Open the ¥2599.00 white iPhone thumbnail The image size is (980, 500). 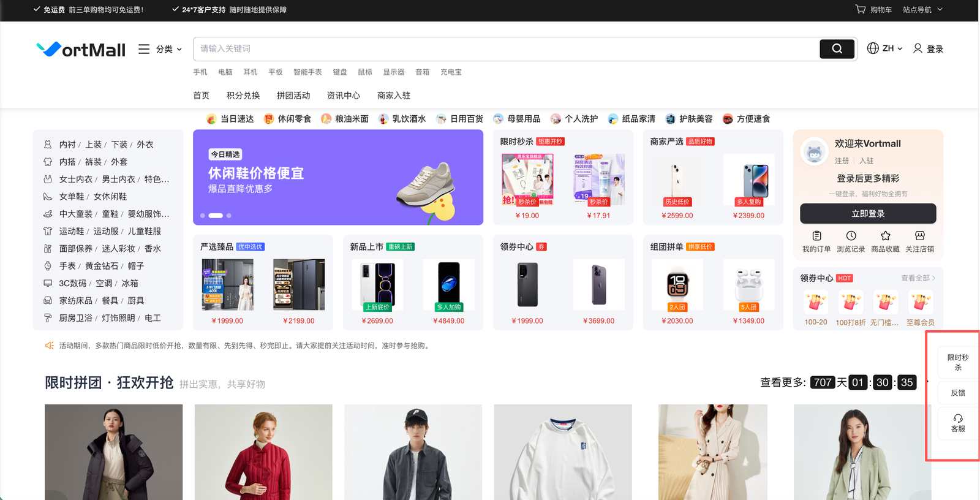[677, 180]
